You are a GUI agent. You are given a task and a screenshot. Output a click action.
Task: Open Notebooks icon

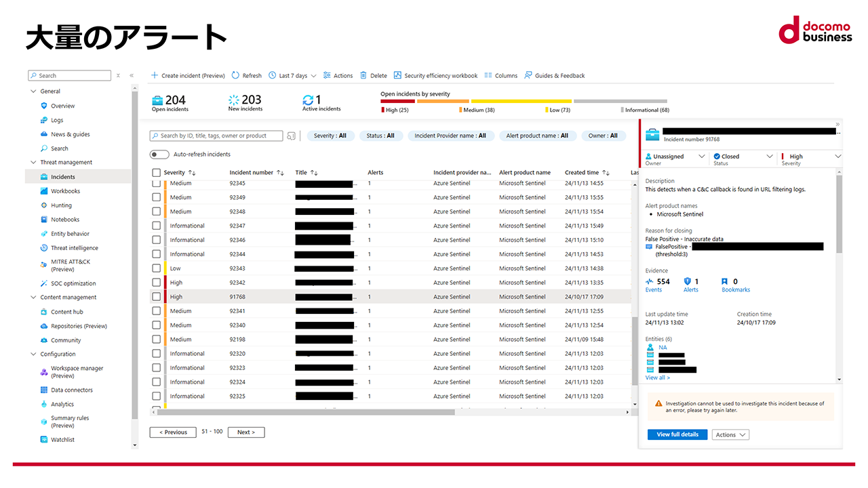pyautogui.click(x=44, y=220)
